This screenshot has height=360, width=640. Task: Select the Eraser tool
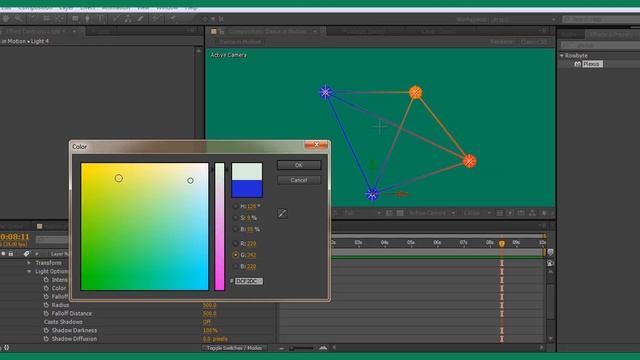[141, 19]
